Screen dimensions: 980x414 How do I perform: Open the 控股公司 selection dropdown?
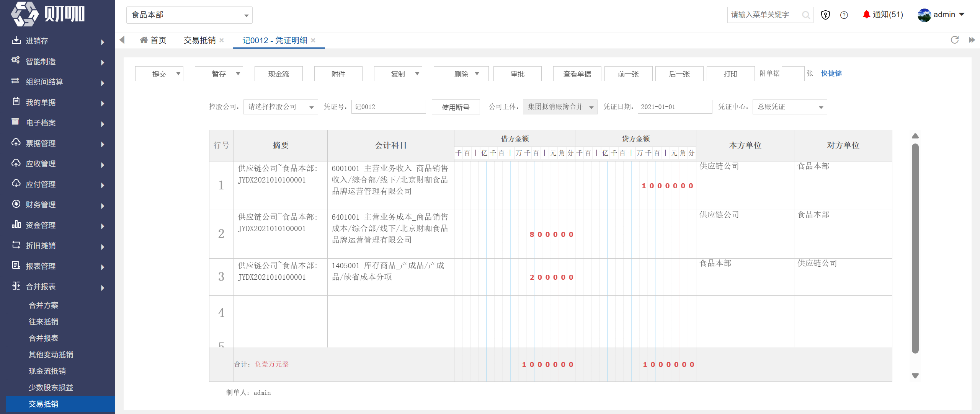281,107
